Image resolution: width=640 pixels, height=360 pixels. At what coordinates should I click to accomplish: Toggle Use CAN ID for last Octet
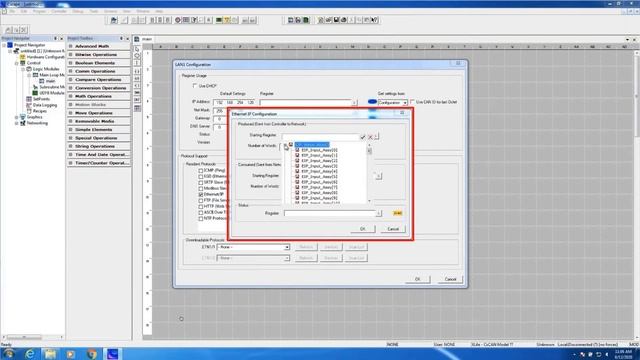pyautogui.click(x=412, y=102)
